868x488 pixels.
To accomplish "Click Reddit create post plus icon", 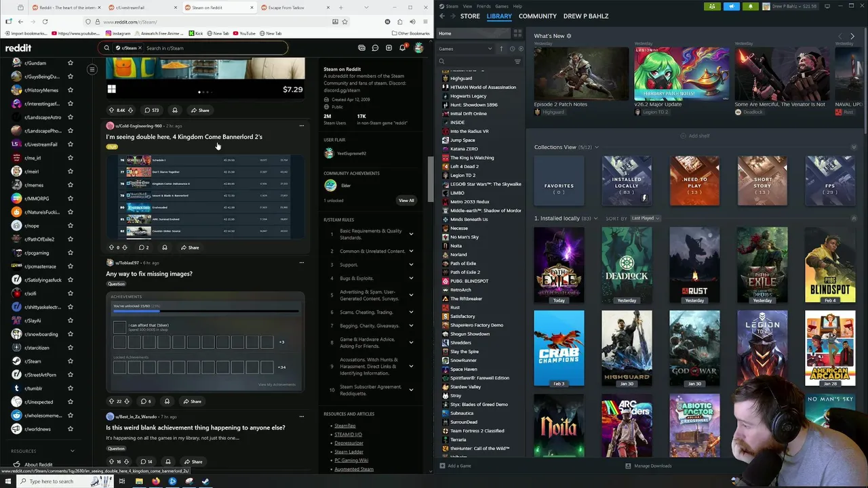I will pyautogui.click(x=389, y=48).
